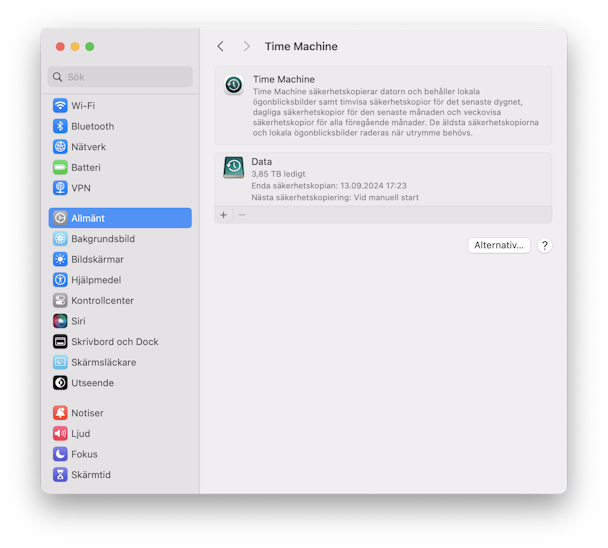Click in the Sök search field
This screenshot has height=548, width=608.
tap(120, 77)
